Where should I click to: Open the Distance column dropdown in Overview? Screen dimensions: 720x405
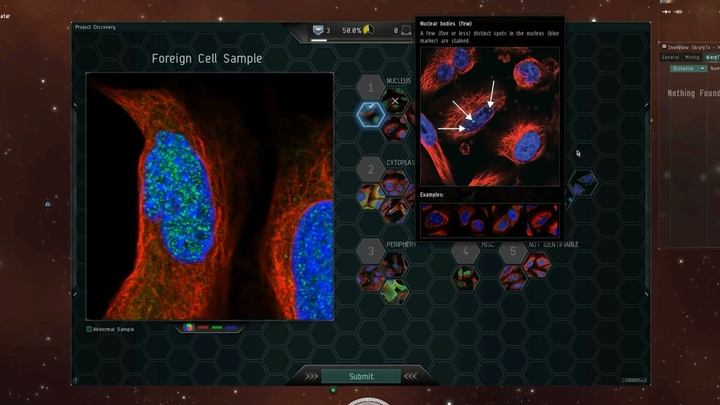tap(687, 68)
